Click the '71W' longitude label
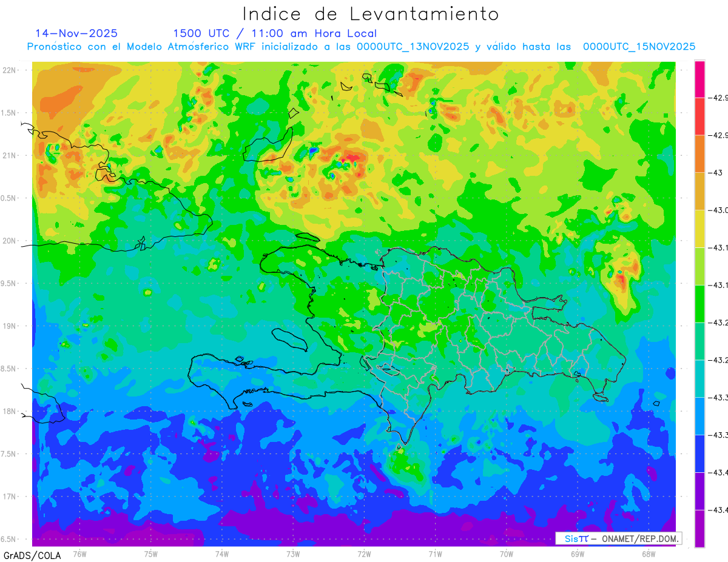Image resolution: width=728 pixels, height=562 pixels. (435, 554)
